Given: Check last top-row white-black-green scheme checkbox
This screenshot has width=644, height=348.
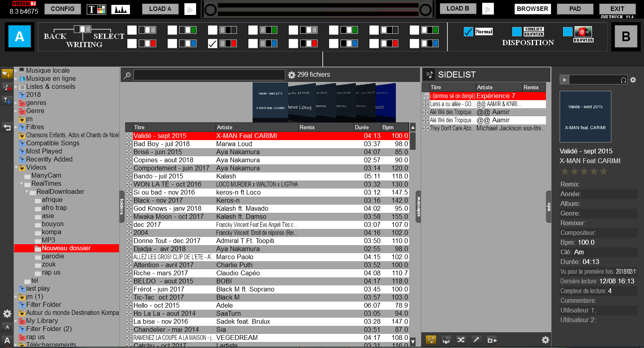Looking at the screenshot, I should 414,30.
